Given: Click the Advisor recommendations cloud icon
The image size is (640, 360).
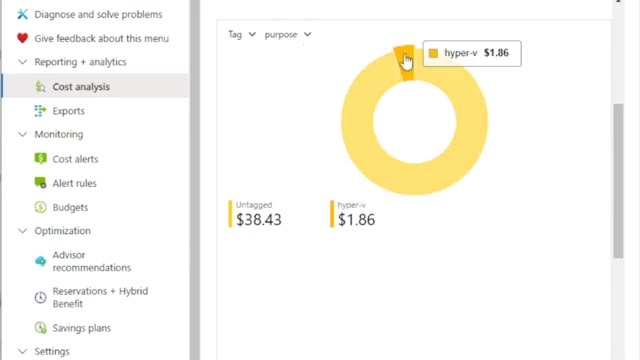Looking at the screenshot, I should [40, 261].
